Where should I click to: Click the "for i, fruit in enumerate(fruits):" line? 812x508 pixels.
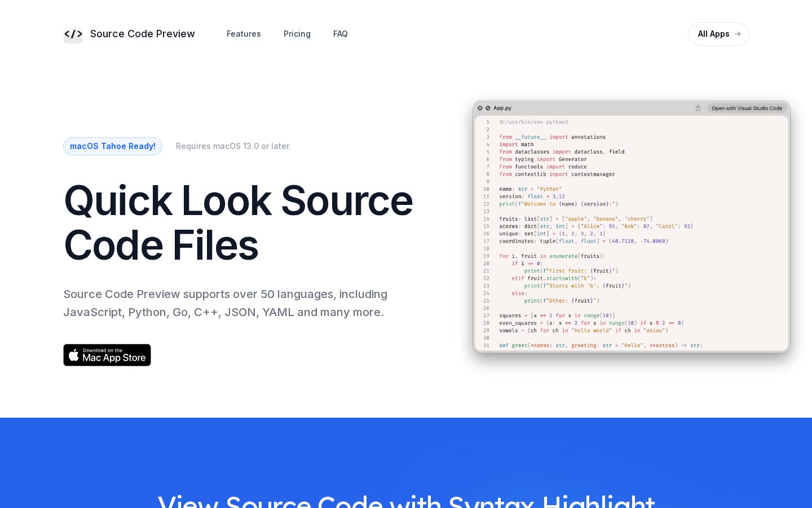pyautogui.click(x=552, y=256)
